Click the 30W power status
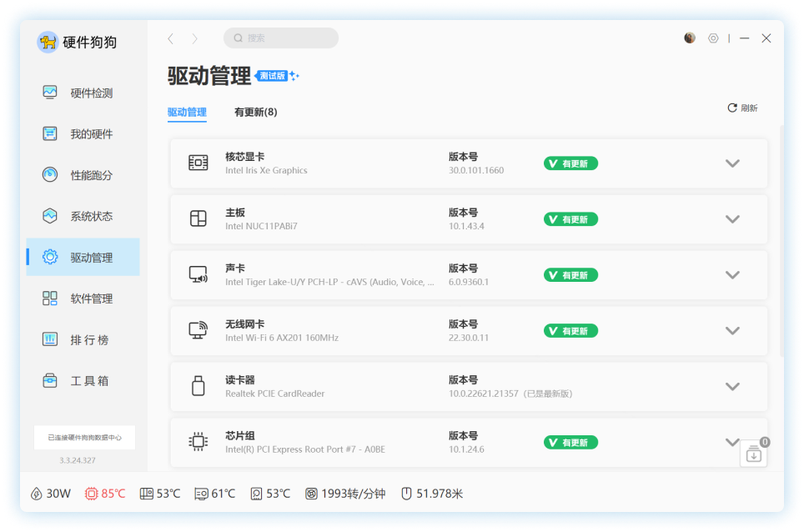The width and height of the screenshot is (804, 532). click(51, 494)
